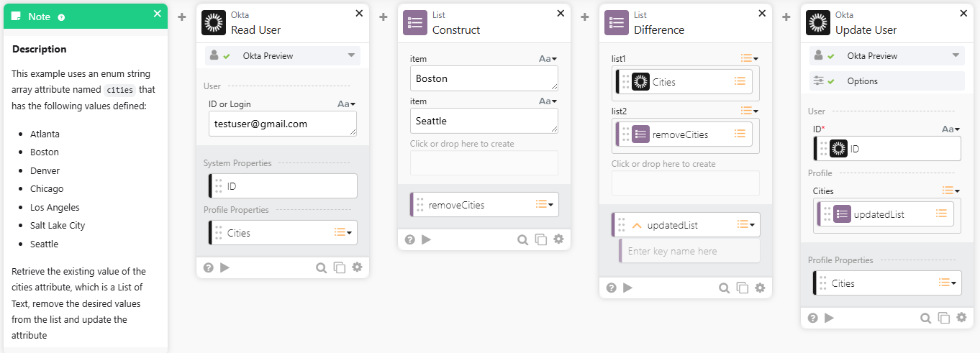Run the Read User card
Screen dimensions: 980x353
225,267
